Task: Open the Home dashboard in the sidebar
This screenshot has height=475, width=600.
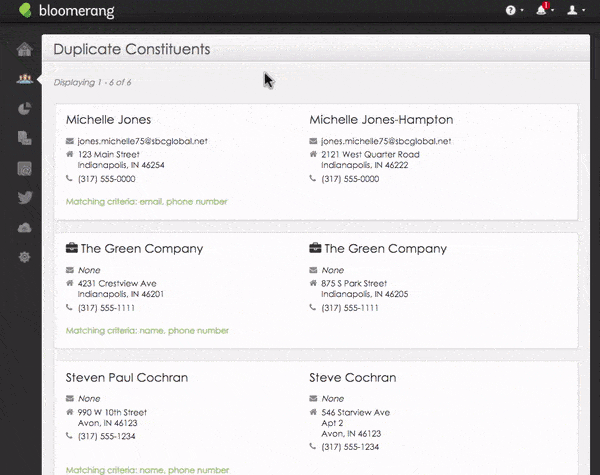Action: pos(24,50)
